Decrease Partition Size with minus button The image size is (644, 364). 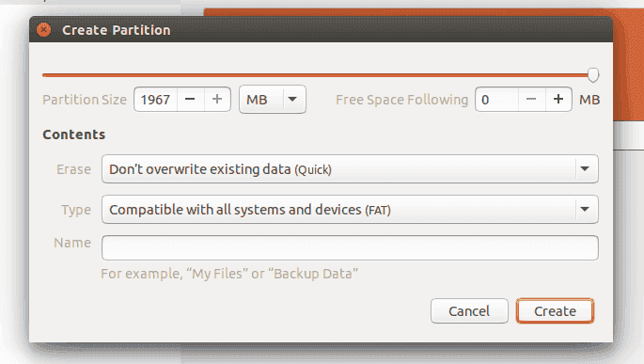coord(190,100)
